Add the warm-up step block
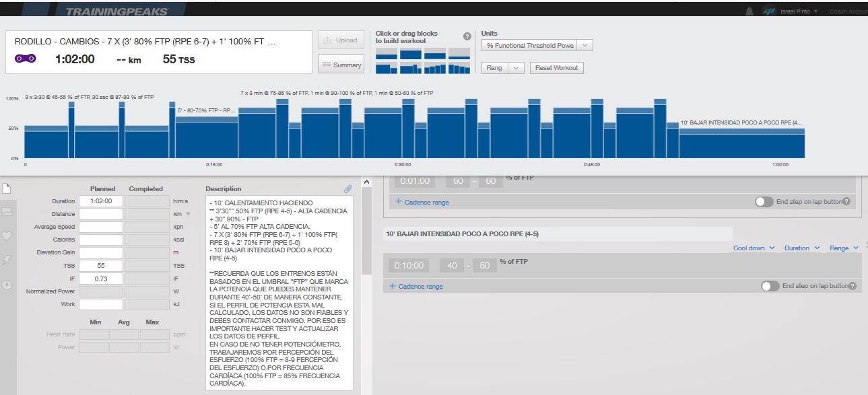 (x=387, y=68)
